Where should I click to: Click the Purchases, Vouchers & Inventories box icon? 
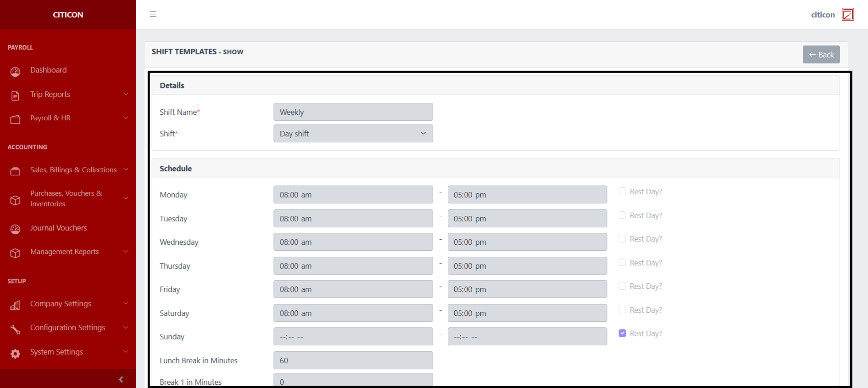(x=15, y=200)
